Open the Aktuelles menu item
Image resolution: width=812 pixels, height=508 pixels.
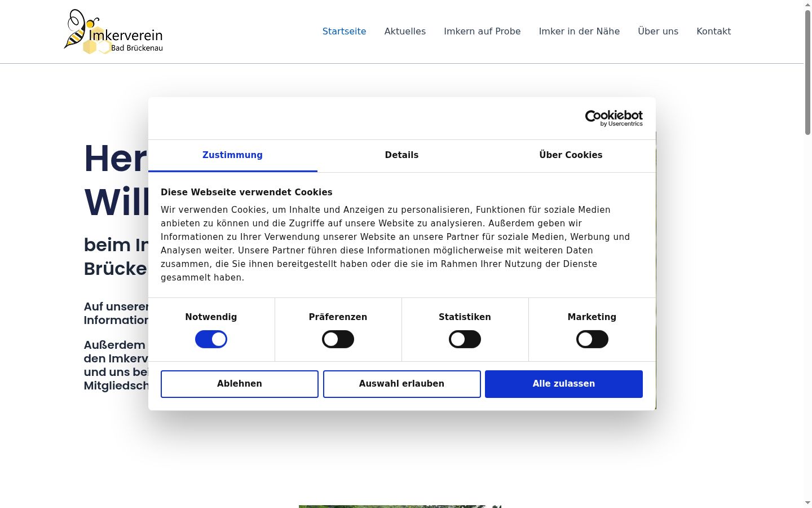point(405,31)
